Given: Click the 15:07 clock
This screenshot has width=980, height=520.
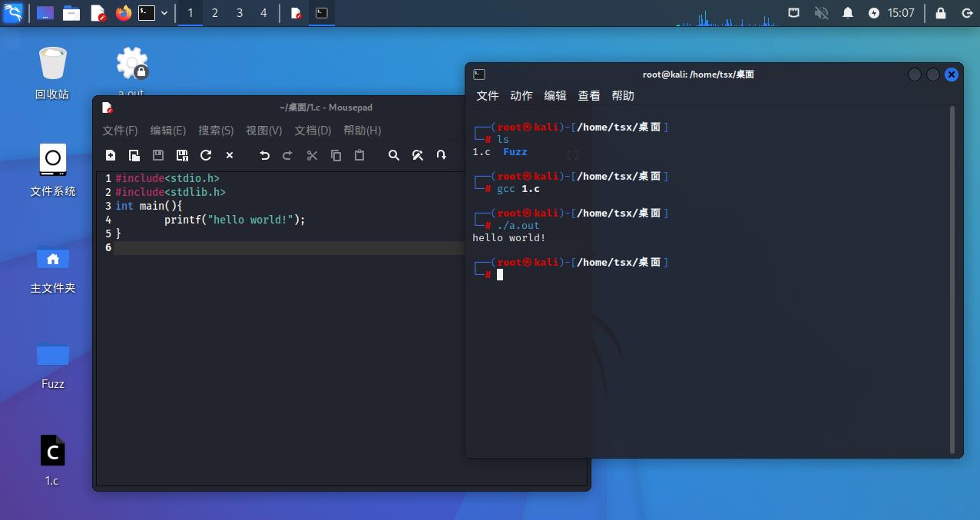Looking at the screenshot, I should tap(901, 13).
